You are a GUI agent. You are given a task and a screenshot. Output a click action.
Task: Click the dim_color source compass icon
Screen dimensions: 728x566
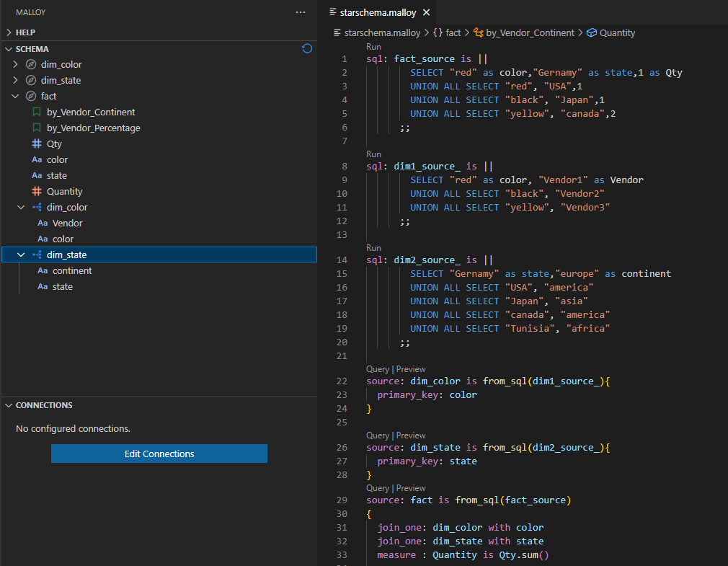tap(31, 65)
